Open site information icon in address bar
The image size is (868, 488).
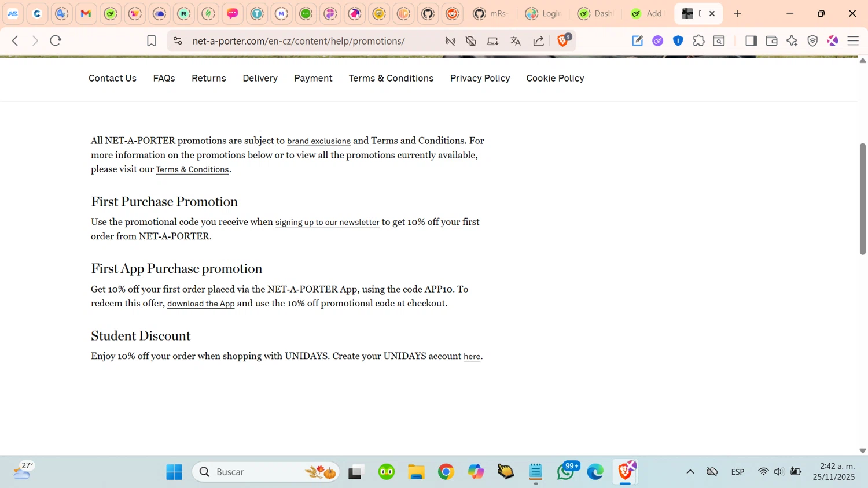(178, 41)
